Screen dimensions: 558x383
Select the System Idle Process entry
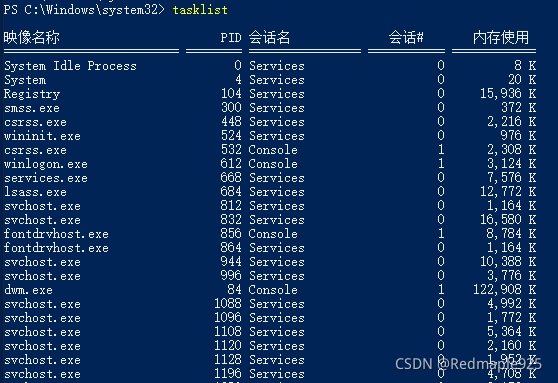pyautogui.click(x=70, y=66)
